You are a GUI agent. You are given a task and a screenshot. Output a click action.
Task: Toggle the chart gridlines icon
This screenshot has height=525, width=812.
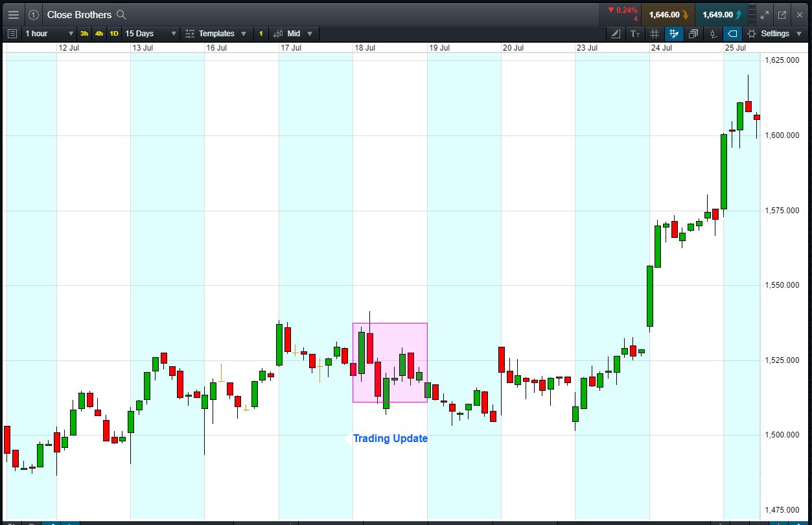655,33
